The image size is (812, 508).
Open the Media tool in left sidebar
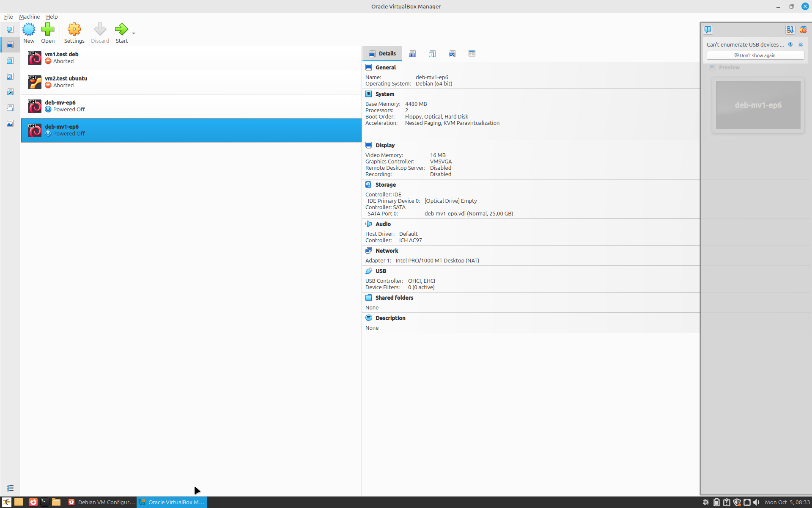[10, 76]
